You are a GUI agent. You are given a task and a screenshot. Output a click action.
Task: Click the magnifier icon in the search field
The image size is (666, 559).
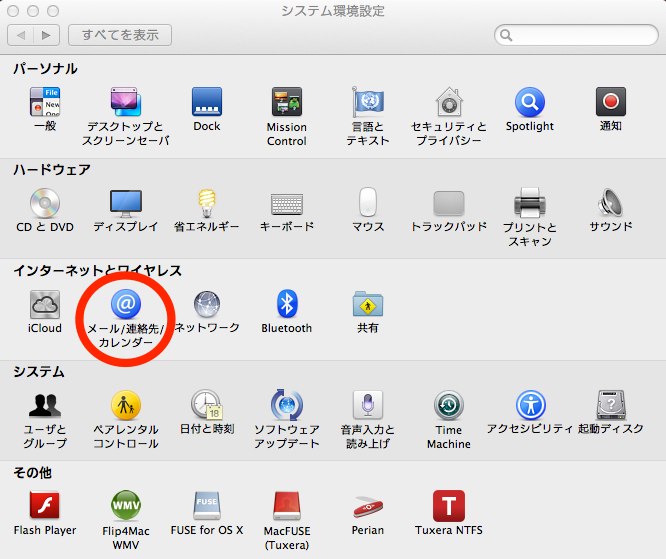(506, 35)
